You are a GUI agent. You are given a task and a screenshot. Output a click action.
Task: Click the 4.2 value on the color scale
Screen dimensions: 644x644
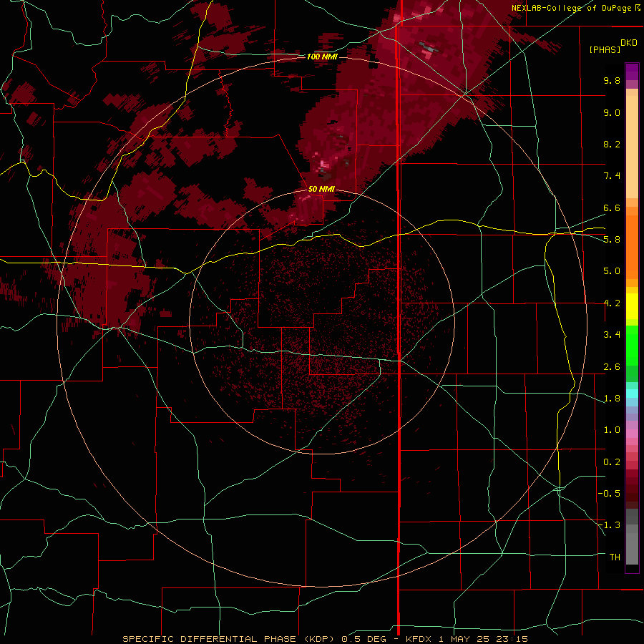(x=612, y=303)
